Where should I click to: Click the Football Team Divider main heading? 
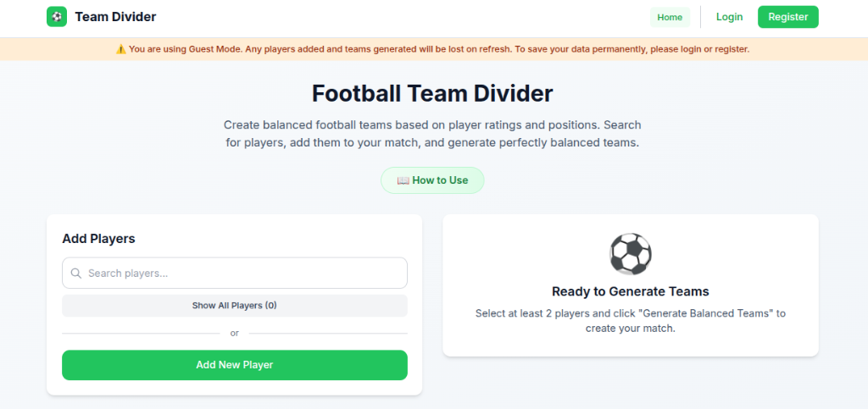pyautogui.click(x=432, y=92)
